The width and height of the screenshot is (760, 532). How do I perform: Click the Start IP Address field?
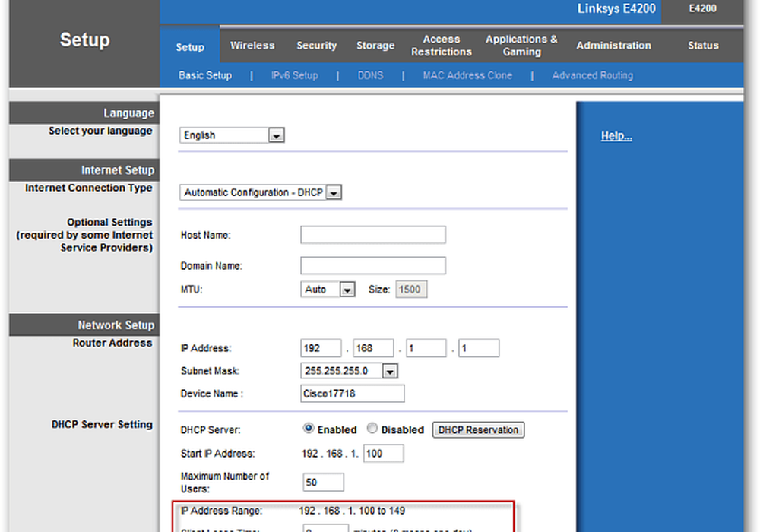(x=383, y=454)
